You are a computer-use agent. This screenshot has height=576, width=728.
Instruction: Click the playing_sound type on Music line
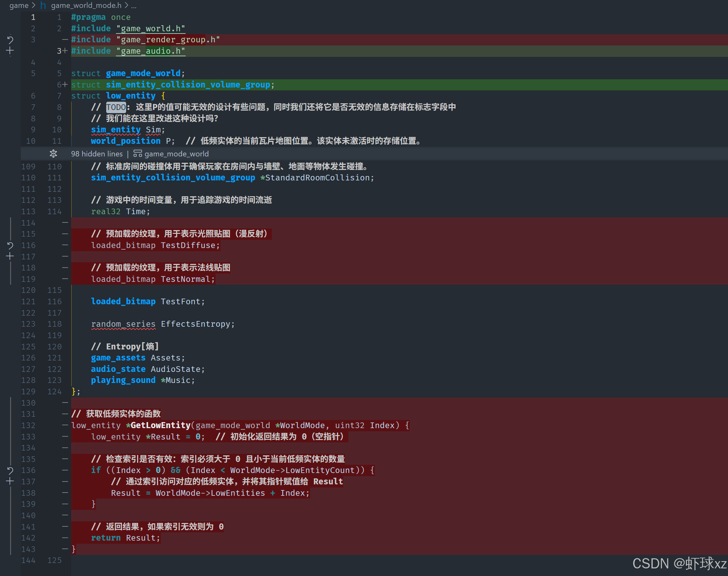click(x=123, y=380)
